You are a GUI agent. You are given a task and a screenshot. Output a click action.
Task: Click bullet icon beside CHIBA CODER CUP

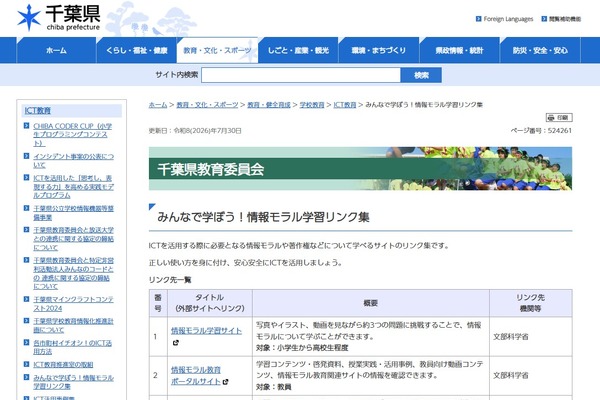[26, 126]
